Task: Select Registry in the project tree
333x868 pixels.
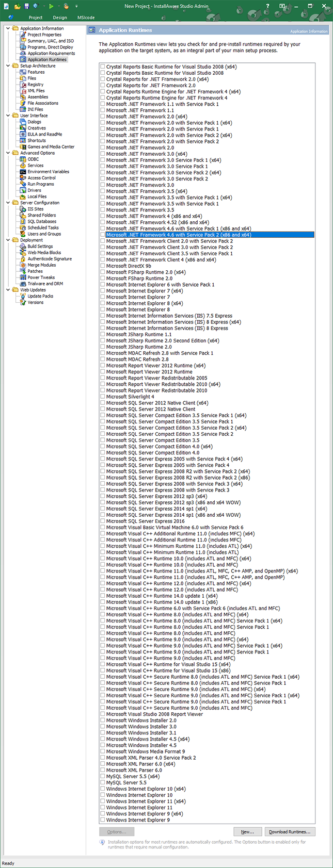Action: [36, 85]
